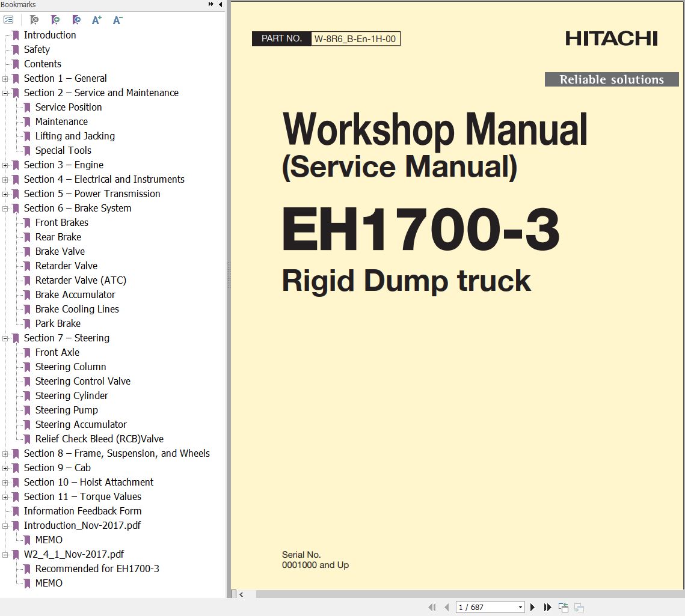Open the Steering Control Valve bookmark
This screenshot has height=616, width=685.
click(x=82, y=381)
